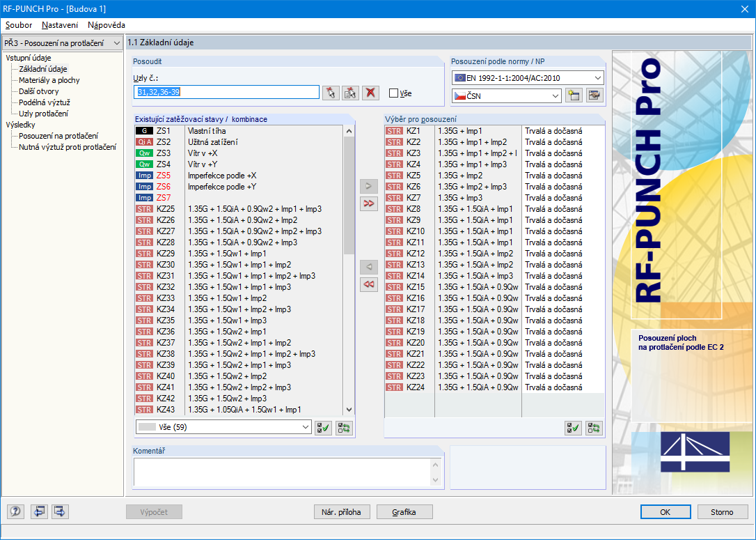Go to next module window icon
This screenshot has height=540, width=756.
60,511
